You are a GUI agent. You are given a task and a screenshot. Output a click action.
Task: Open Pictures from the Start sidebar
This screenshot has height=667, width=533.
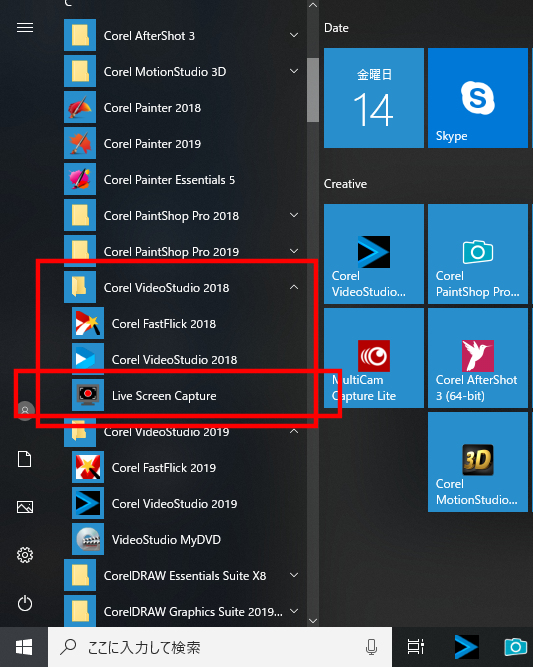click(25, 507)
